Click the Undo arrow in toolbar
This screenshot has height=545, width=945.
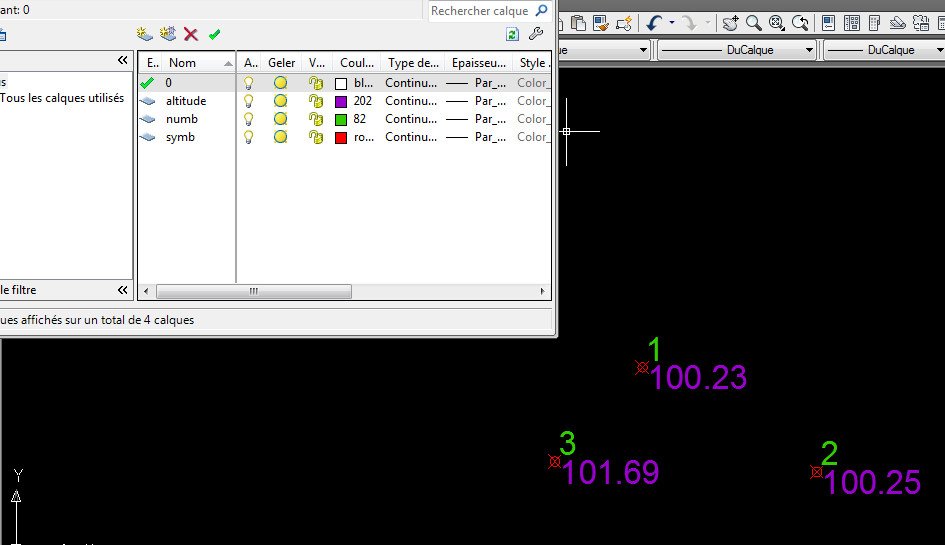655,23
